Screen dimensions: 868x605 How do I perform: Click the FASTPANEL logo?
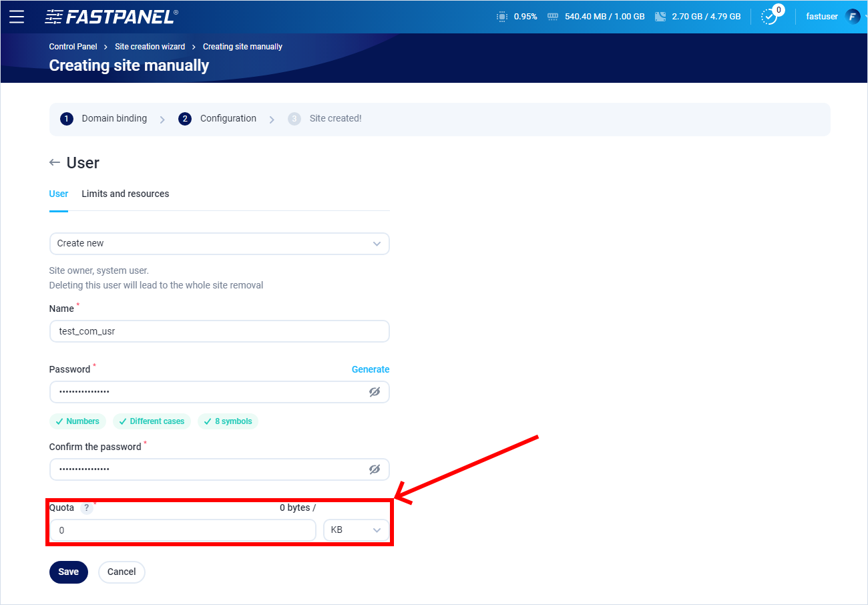point(112,17)
